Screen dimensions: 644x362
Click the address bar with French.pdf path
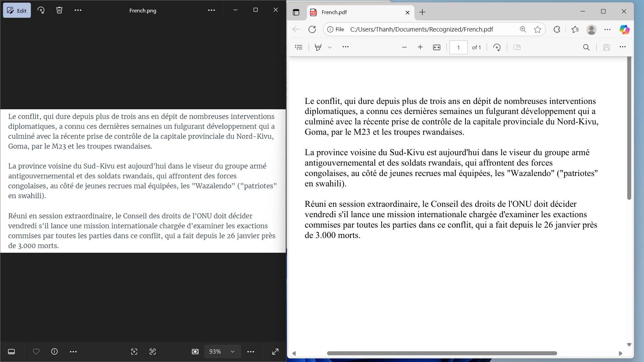coord(422,29)
